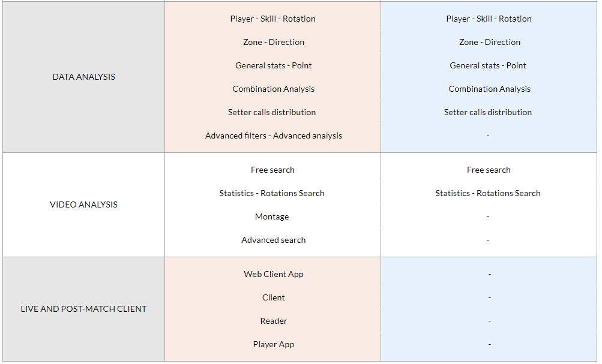This screenshot has height=364, width=602.
Task: Click Setter calls distribution in blue column
Action: pyautogui.click(x=487, y=112)
